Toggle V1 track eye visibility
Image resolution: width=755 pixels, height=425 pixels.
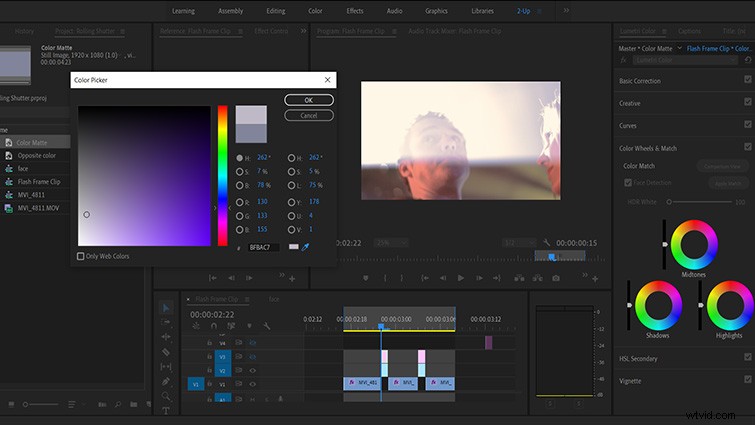[252, 384]
